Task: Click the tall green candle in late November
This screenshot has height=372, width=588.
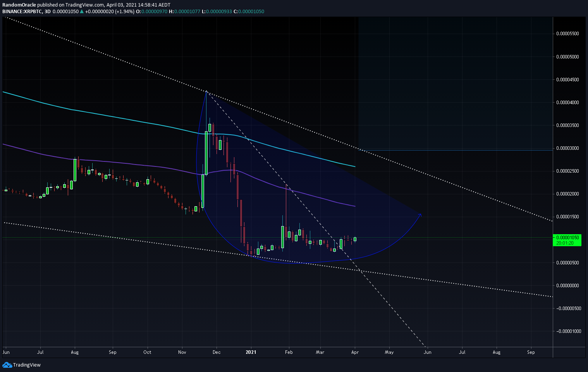Action: point(206,153)
